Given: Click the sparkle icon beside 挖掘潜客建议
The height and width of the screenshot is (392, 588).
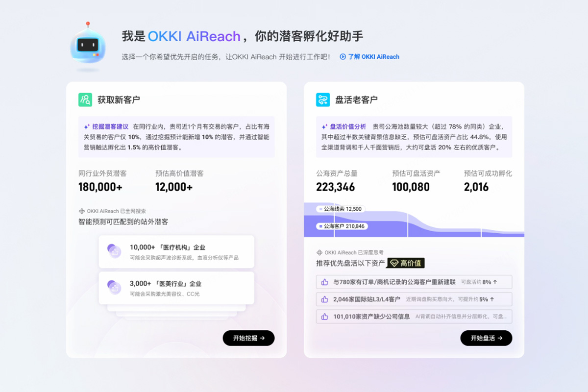Looking at the screenshot, I should pyautogui.click(x=87, y=126).
